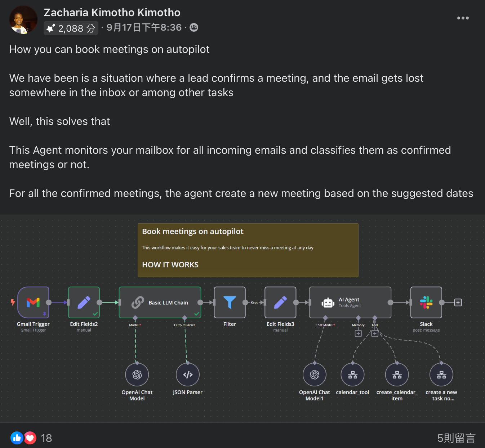Open Zacharia Kimotho Kimotho's profile name
The width and height of the screenshot is (485, 448).
(x=112, y=13)
